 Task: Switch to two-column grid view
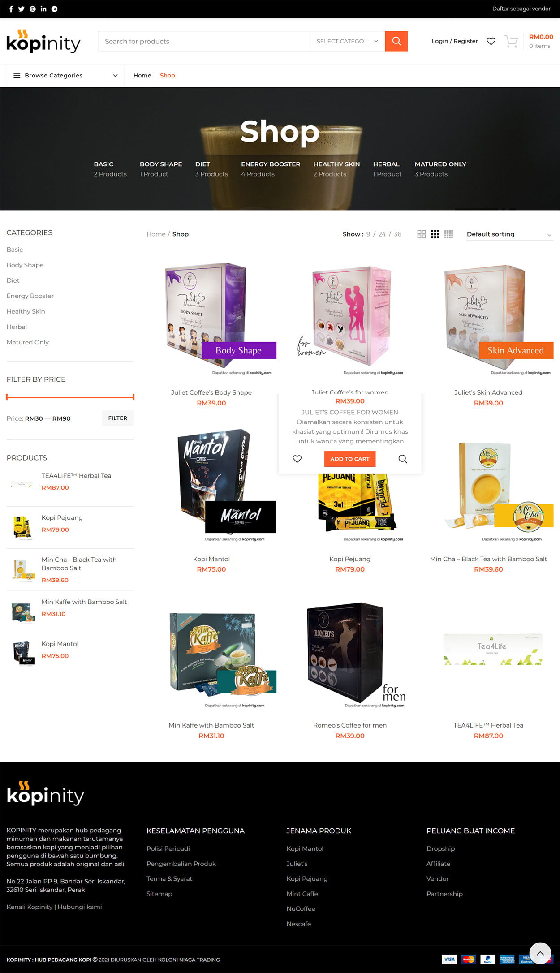click(422, 234)
